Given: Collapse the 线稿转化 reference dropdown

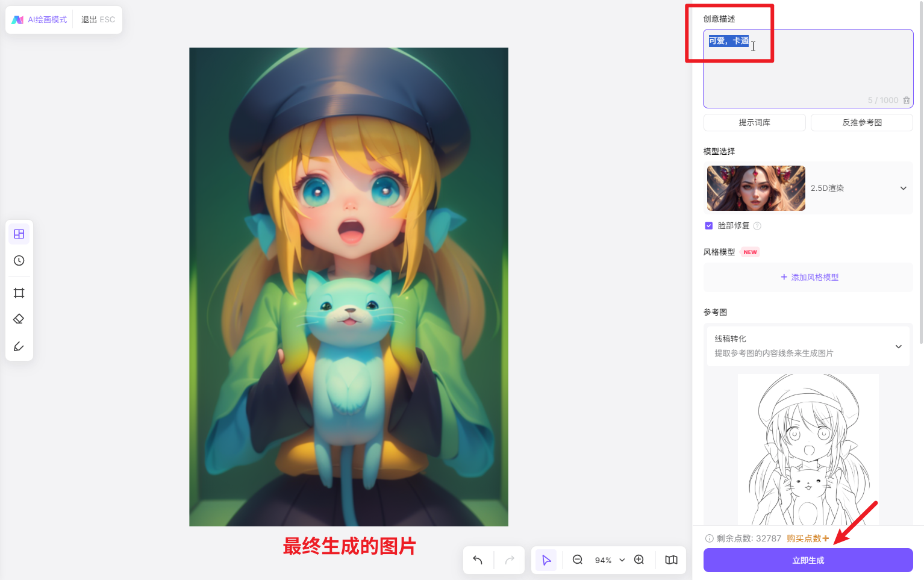Looking at the screenshot, I should 897,346.
